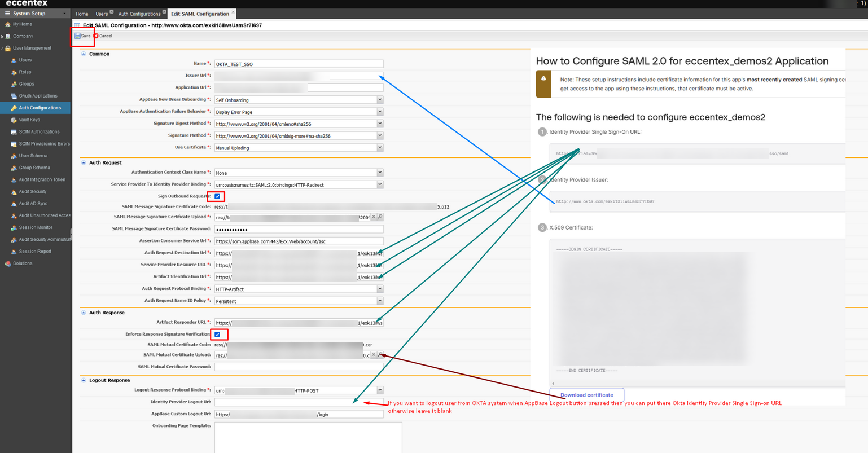Click the Identity Provider Logout Url field

(299, 402)
